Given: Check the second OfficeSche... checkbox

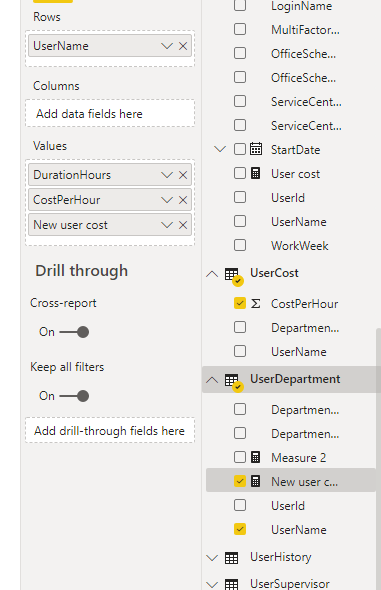Looking at the screenshot, I should pyautogui.click(x=240, y=78).
